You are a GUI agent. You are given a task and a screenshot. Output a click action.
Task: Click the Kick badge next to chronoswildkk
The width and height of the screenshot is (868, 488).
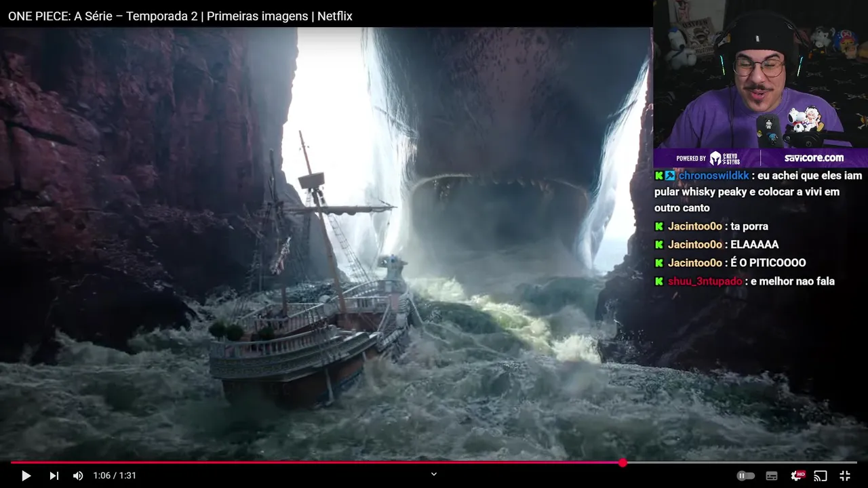click(659, 176)
